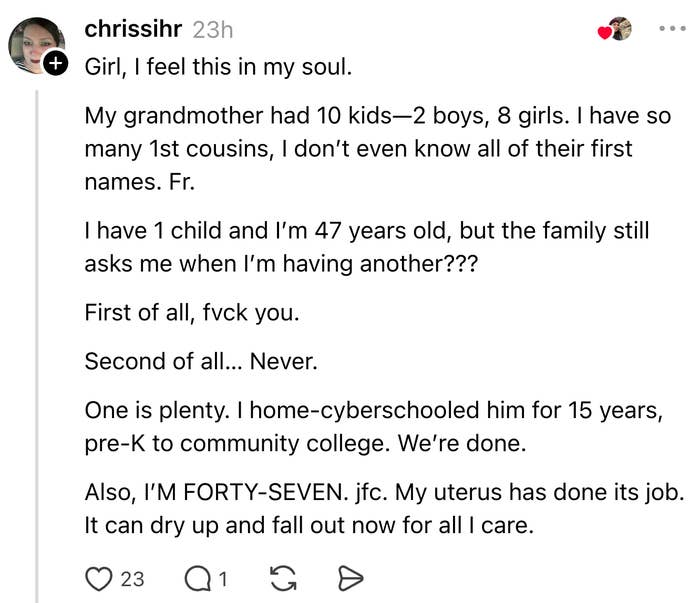Like the post with the heart icon
Image resolution: width=700 pixels, height=603 pixels.
[x=100, y=578]
